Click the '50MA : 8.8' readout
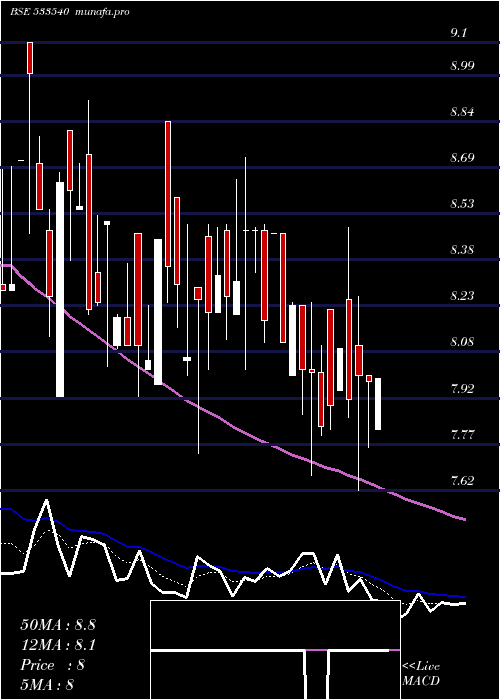Image resolution: width=500 pixels, height=700 pixels. (x=58, y=625)
